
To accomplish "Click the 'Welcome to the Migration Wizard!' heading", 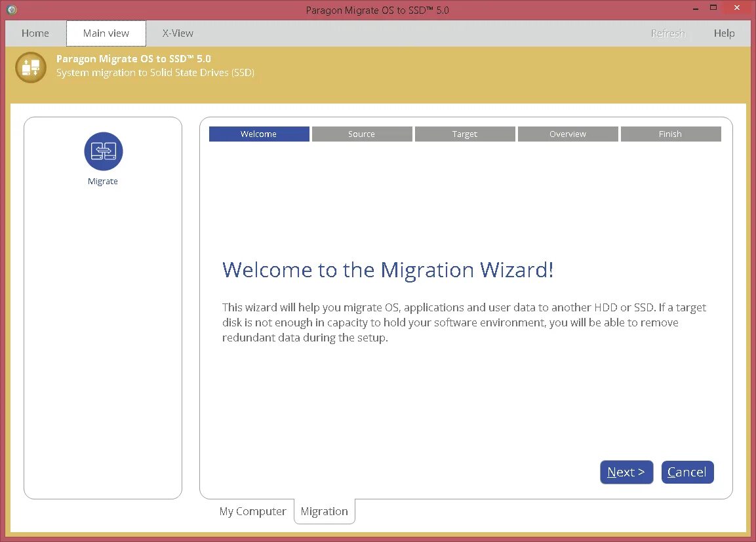I will pyautogui.click(x=388, y=270).
